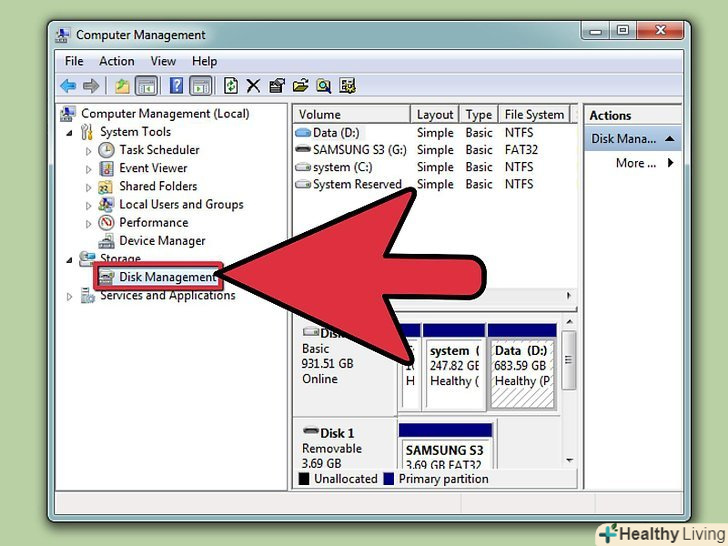Click the Unallocated black legend swatch

coord(304,479)
